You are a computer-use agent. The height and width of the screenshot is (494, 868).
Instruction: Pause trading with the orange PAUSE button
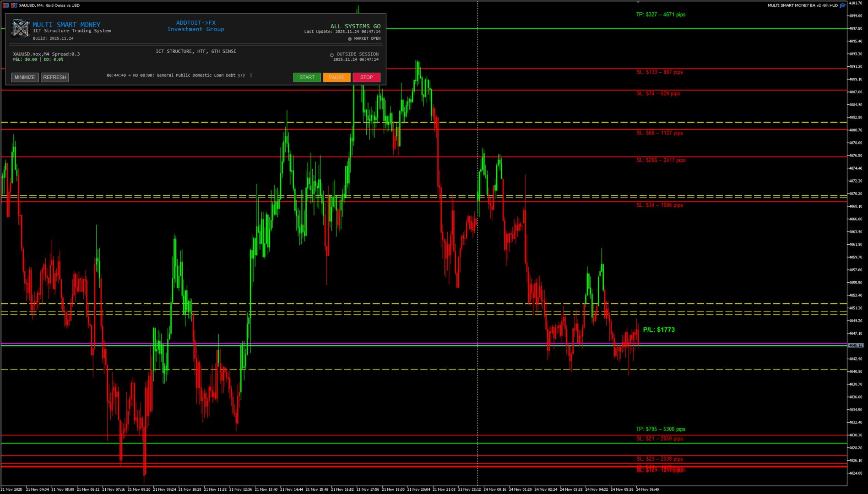336,77
